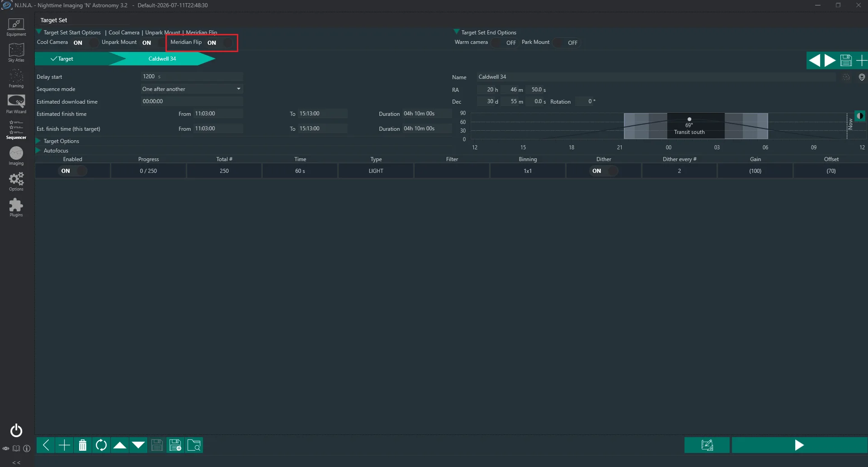Viewport: 868px width, 467px height.
Task: Add new row with the bottom plus icon
Action: point(64,445)
